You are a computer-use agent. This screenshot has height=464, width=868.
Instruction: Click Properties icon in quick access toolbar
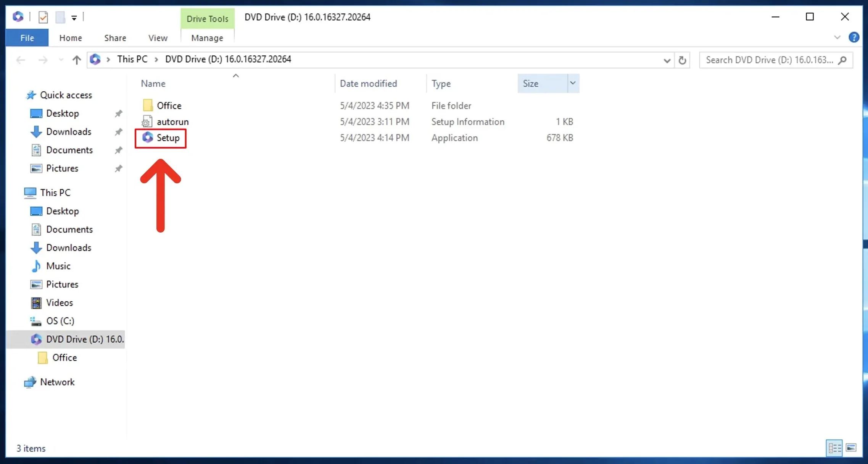click(x=43, y=17)
